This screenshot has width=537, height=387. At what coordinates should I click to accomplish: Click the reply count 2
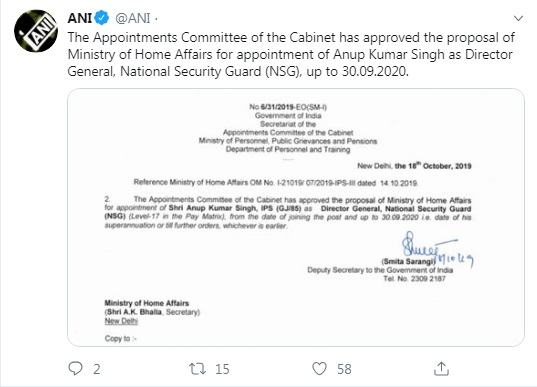click(97, 369)
